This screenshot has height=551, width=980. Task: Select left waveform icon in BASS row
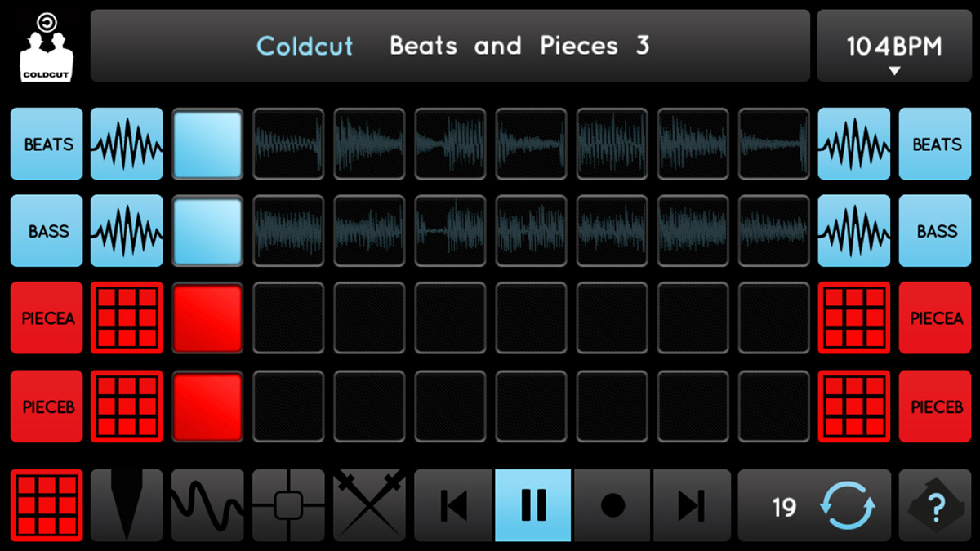click(127, 231)
